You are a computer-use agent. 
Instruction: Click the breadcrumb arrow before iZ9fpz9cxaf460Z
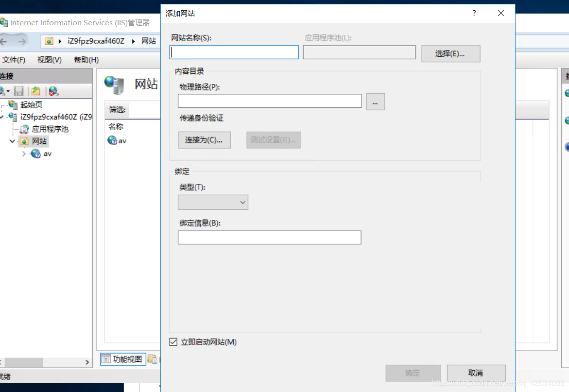60,41
